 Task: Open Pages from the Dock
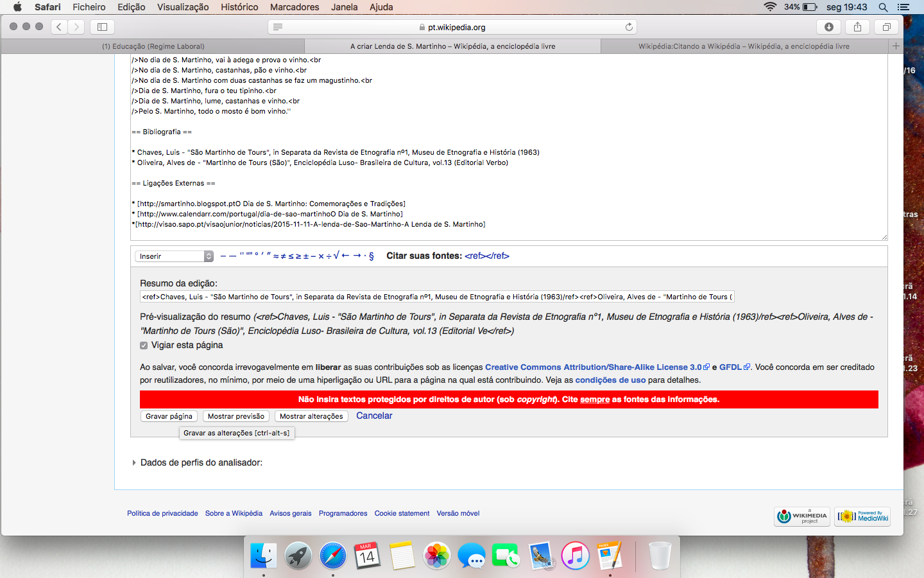point(610,555)
